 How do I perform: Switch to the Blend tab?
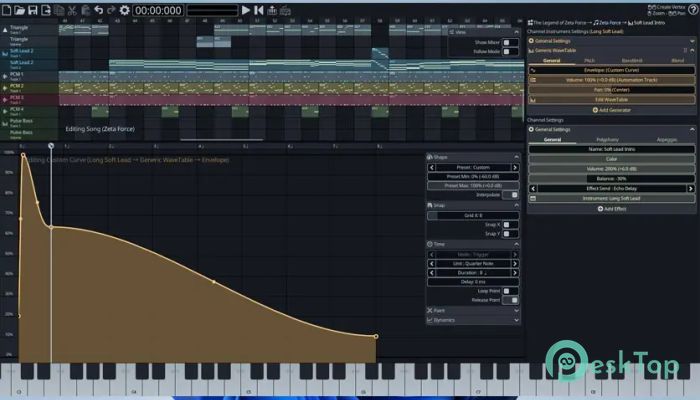click(677, 60)
